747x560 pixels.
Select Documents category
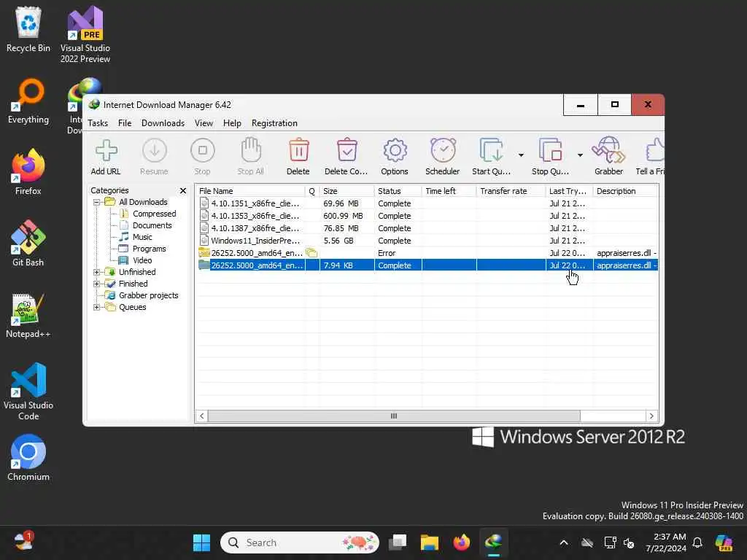click(x=152, y=225)
